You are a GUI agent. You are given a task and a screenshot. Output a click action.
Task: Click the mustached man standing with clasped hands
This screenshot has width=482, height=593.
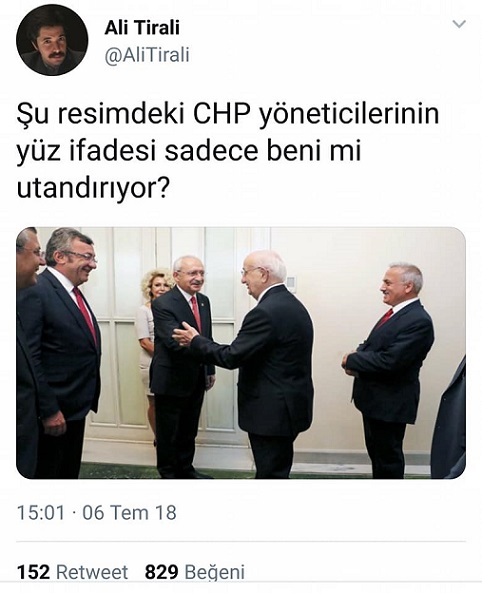click(388, 371)
